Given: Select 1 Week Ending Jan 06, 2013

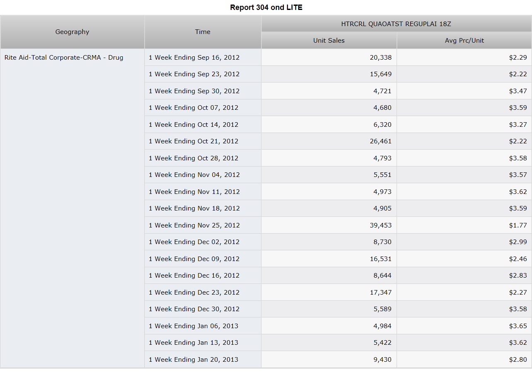Looking at the screenshot, I should [203, 326].
